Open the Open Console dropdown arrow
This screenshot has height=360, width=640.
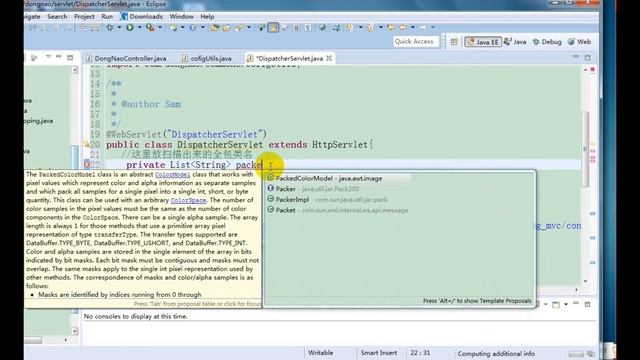point(566,304)
